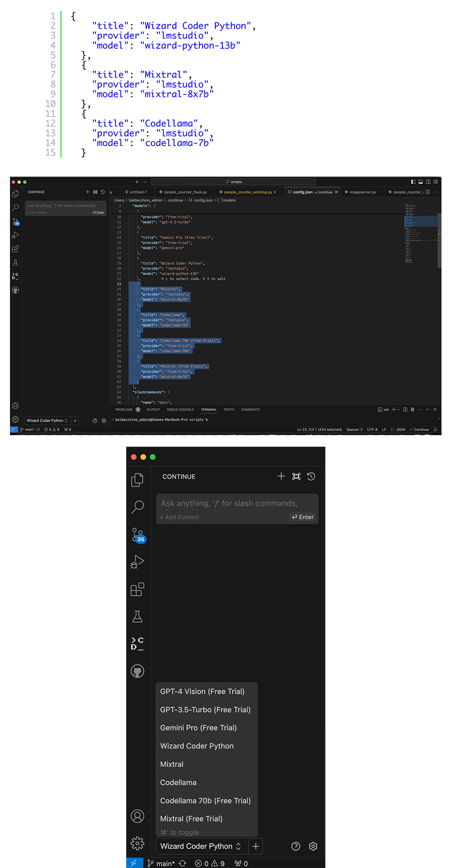The width and height of the screenshot is (452, 868).
Task: Start new session in enlarged Continue header
Action: (x=281, y=476)
